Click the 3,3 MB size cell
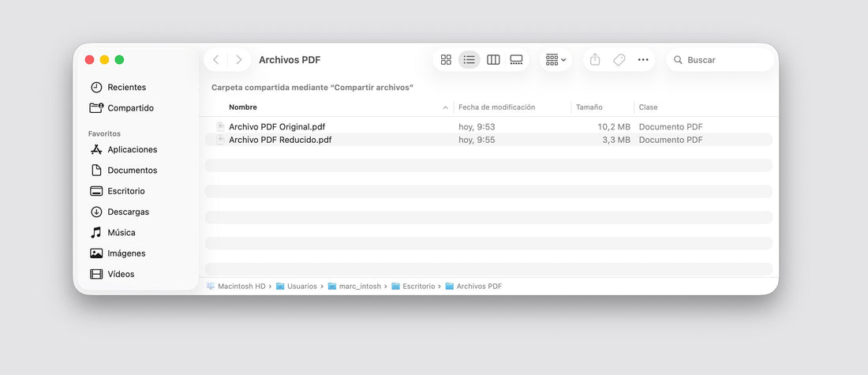 (616, 140)
